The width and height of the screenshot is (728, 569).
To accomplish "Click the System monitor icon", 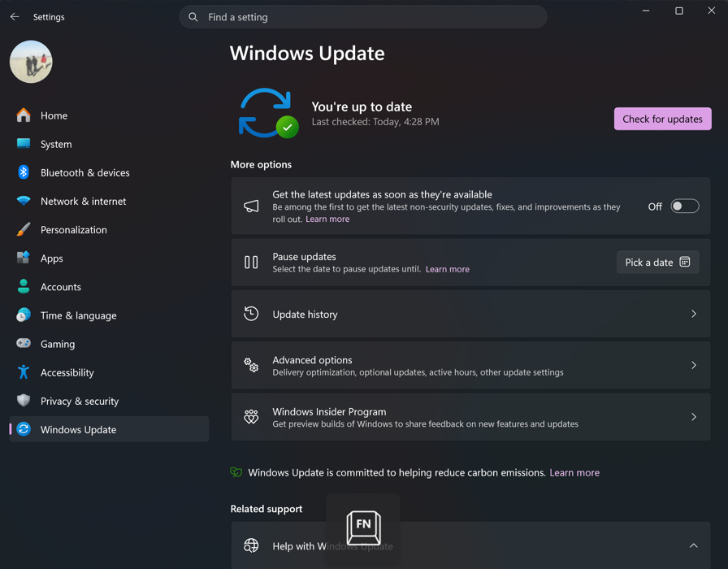I will (x=24, y=144).
